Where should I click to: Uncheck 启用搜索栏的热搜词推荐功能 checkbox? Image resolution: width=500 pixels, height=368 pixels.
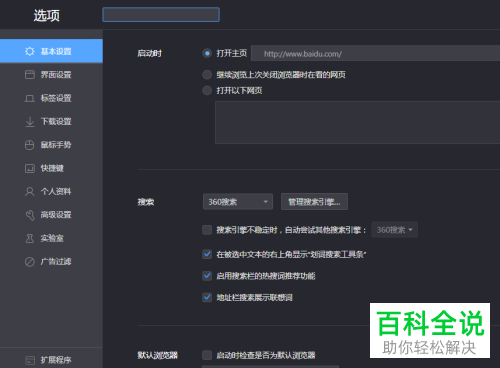[x=207, y=276]
